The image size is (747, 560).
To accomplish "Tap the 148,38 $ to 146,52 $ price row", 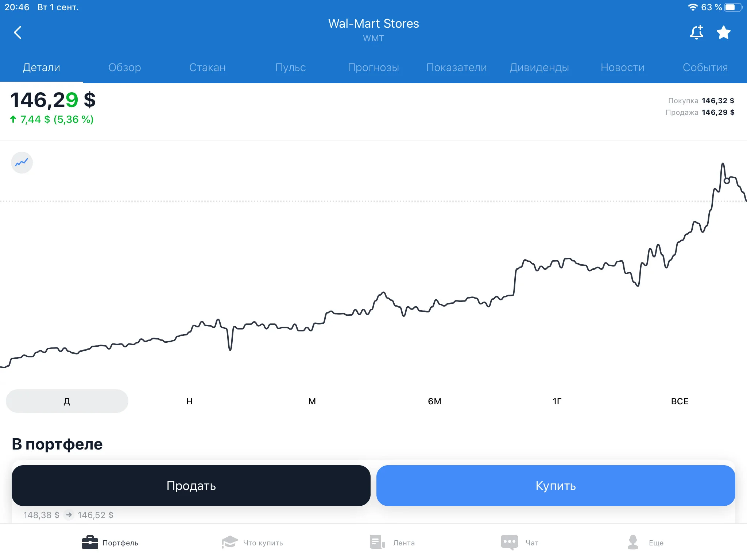I will click(68, 515).
